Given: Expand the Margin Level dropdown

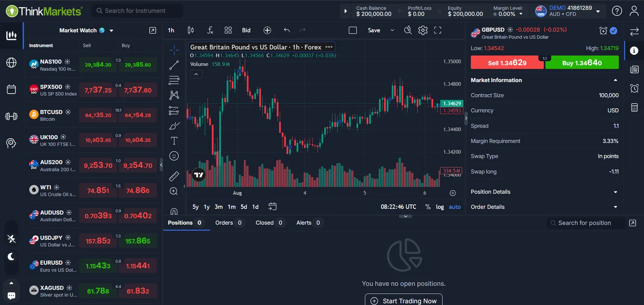Looking at the screenshot, I should pos(521,14).
